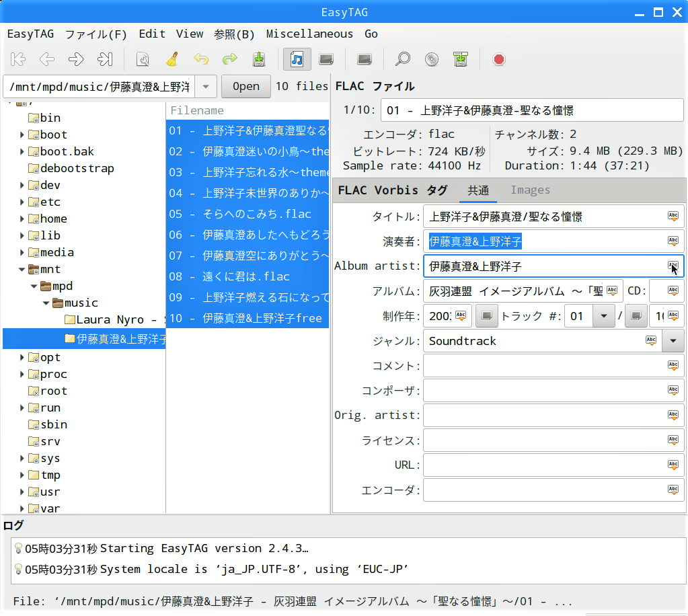Open the EasyTAG menu
The height and width of the screenshot is (616, 688).
point(30,34)
